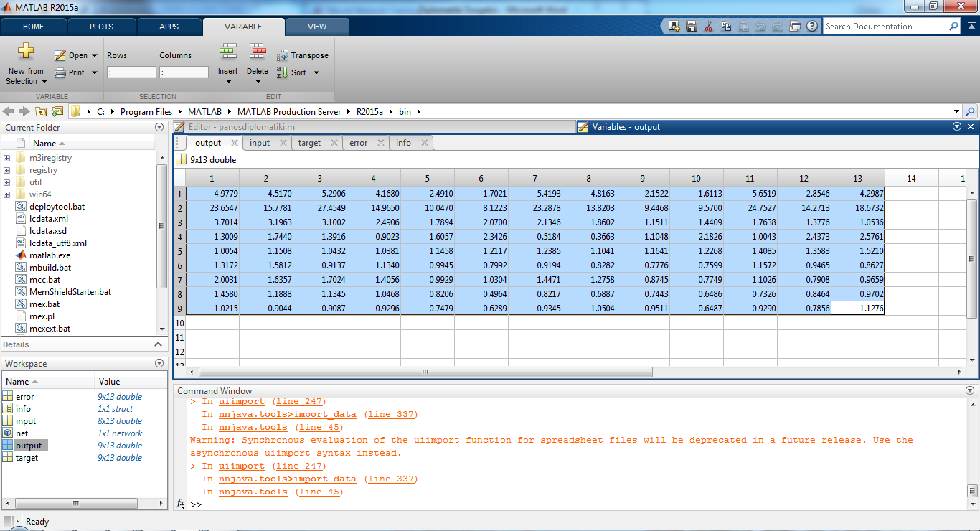Click the fx function browser icon

click(x=182, y=504)
